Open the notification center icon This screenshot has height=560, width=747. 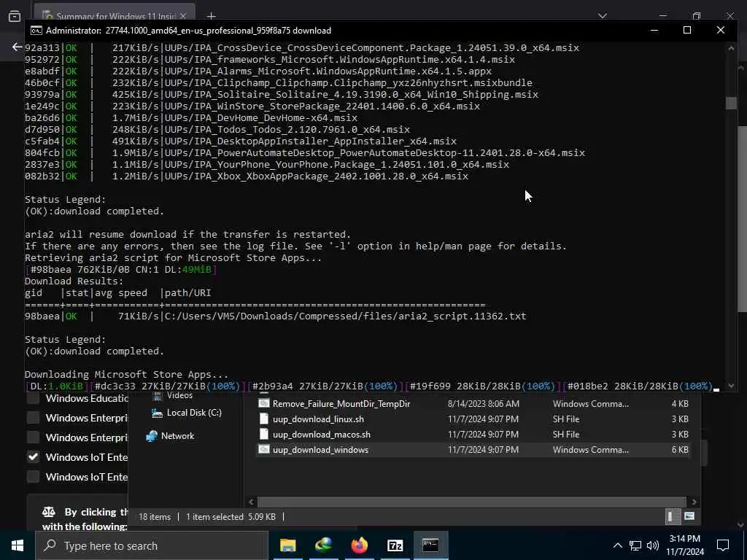click(723, 545)
